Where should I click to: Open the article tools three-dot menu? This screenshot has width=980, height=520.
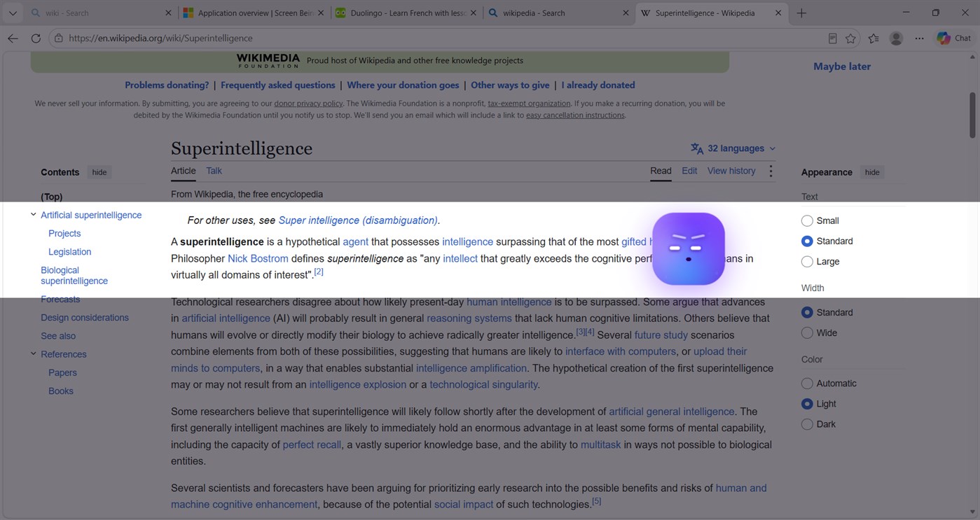click(771, 171)
